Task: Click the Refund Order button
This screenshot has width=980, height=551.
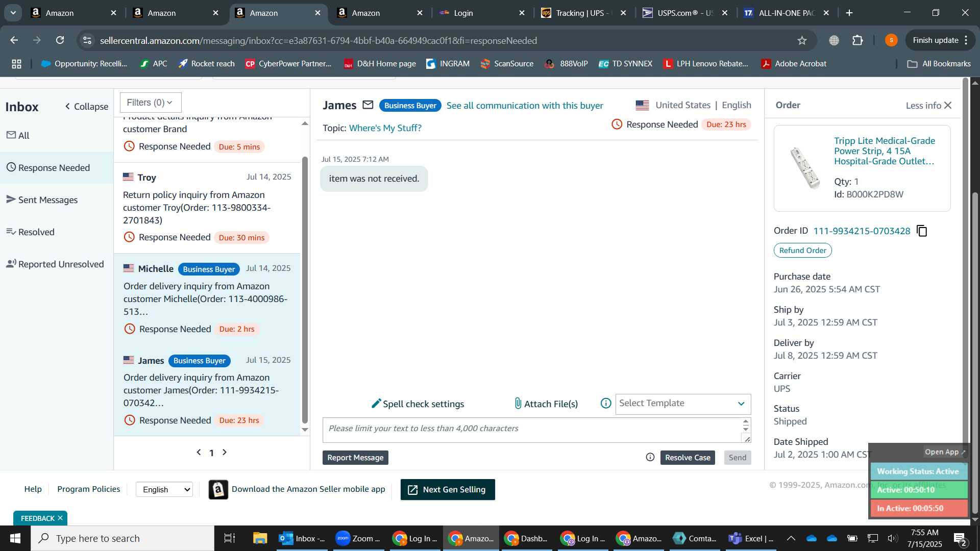Action: (802, 250)
